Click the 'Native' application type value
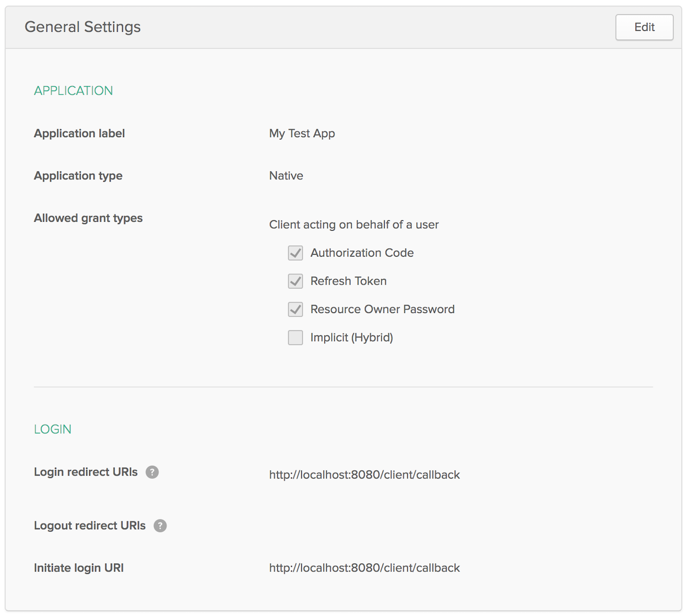 click(286, 176)
